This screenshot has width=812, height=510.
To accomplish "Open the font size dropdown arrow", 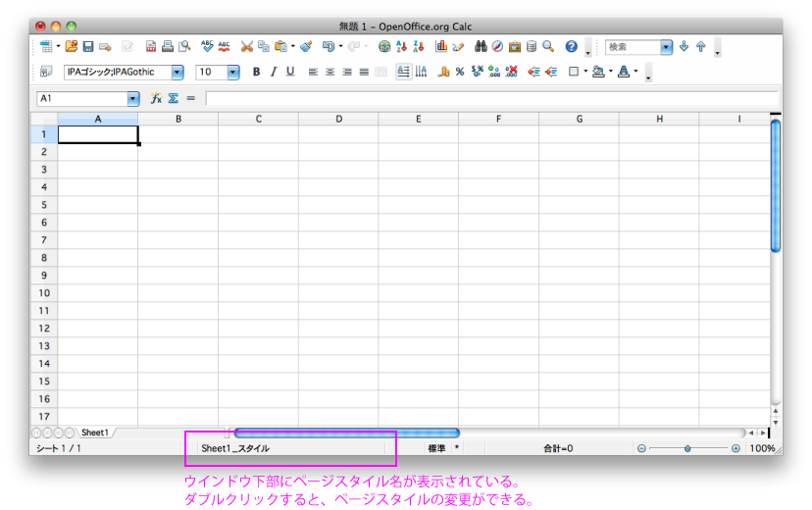I will pyautogui.click(x=233, y=72).
